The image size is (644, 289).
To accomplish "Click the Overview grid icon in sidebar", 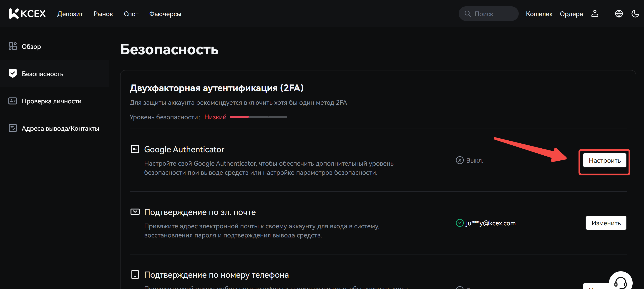I will [x=13, y=46].
